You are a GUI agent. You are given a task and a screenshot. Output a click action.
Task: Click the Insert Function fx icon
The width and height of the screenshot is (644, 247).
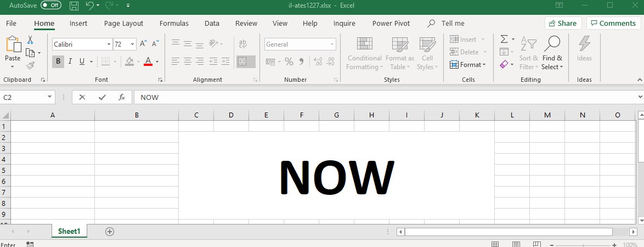coord(122,97)
